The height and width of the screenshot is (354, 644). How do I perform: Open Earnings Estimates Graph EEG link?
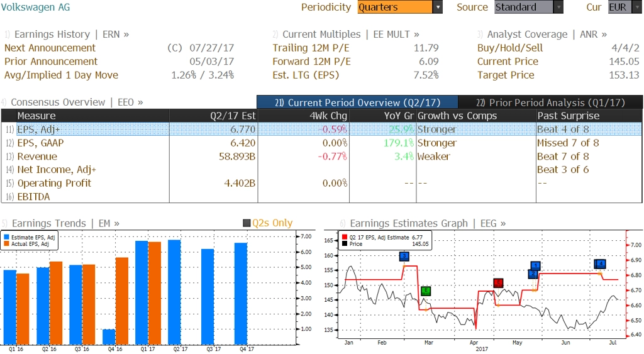(428, 223)
